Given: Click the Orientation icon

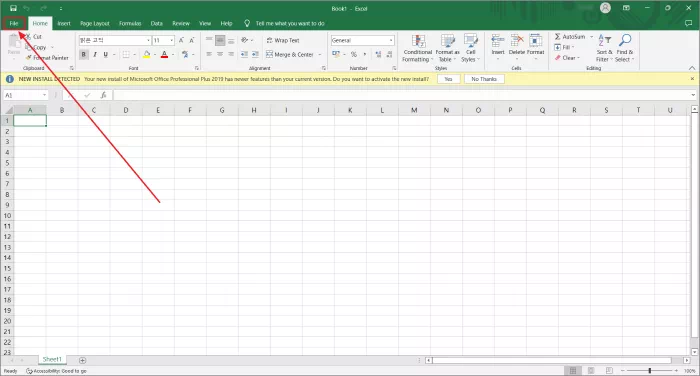Looking at the screenshot, I should 245,40.
